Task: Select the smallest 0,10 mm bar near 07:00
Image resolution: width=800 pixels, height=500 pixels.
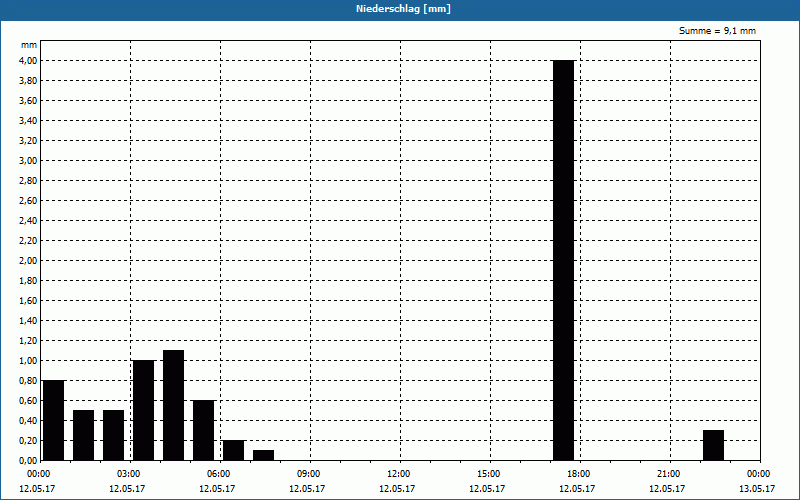Action: (263, 455)
